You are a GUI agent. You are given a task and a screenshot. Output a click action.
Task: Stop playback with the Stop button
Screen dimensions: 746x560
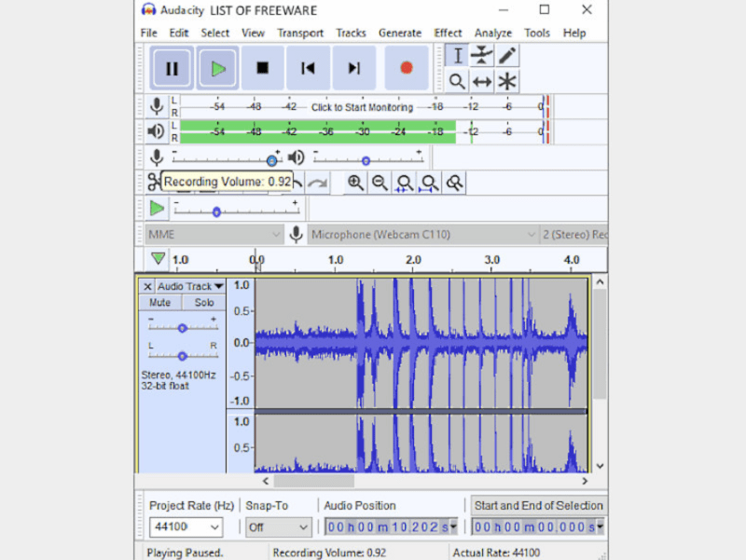pyautogui.click(x=263, y=68)
